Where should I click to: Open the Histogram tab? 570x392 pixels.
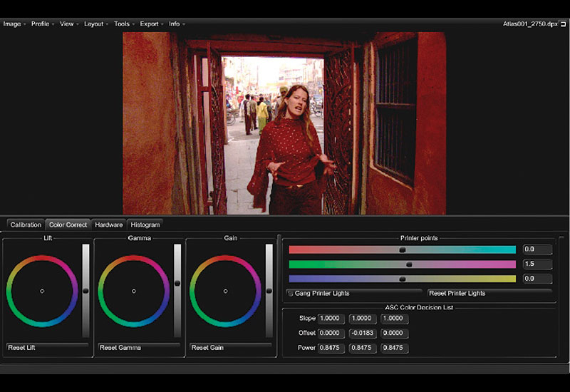(x=145, y=225)
